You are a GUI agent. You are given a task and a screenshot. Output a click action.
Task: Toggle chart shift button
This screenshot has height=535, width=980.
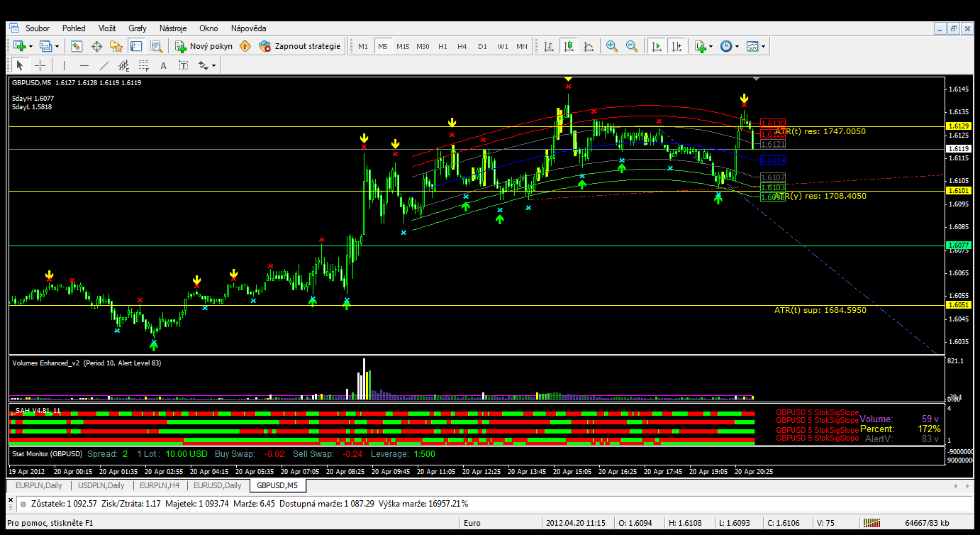click(676, 46)
